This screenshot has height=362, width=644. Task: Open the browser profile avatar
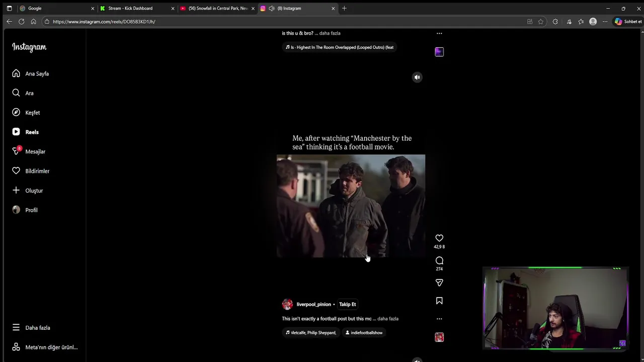pyautogui.click(x=593, y=22)
